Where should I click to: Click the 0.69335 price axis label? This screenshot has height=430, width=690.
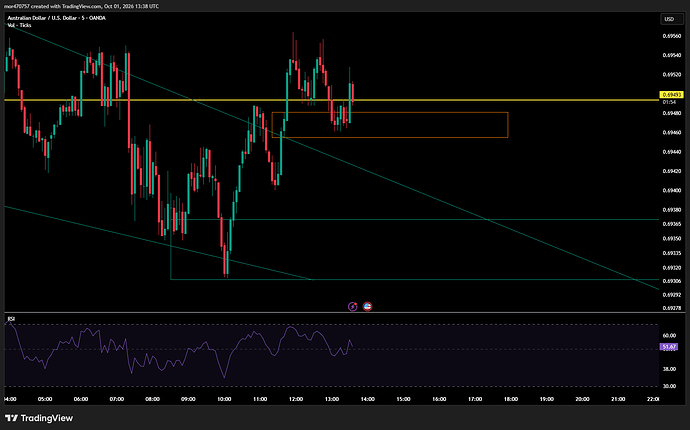click(x=672, y=253)
